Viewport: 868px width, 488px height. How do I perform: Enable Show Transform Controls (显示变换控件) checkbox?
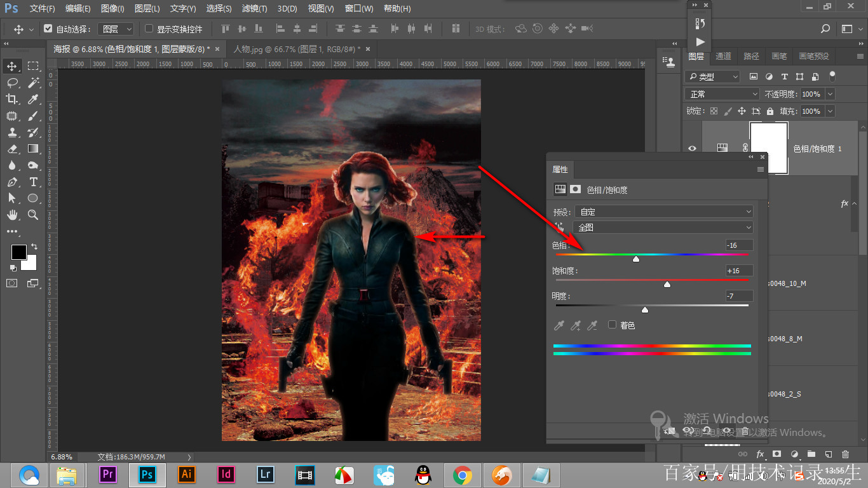coord(149,29)
